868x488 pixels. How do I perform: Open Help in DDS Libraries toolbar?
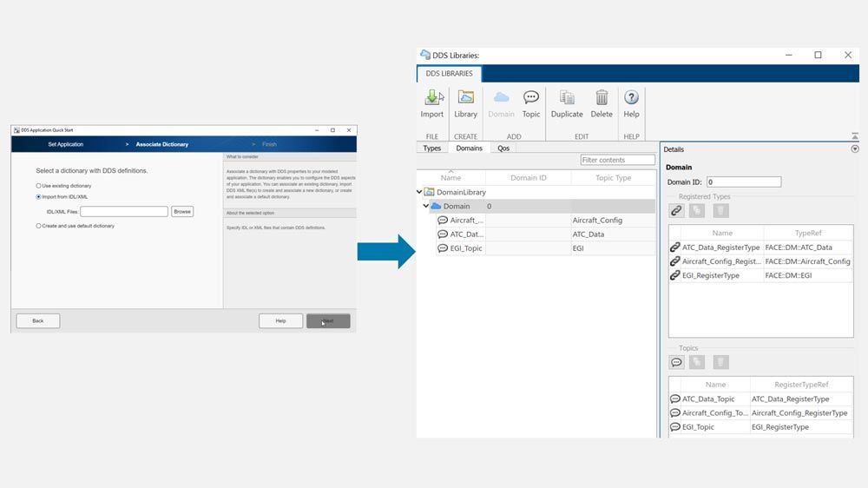pyautogui.click(x=631, y=98)
